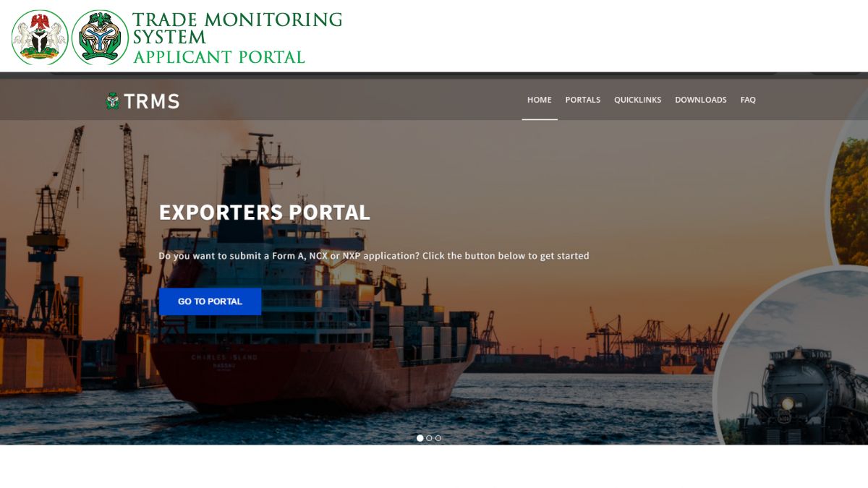Click the Central Bank emblem logo

[101, 38]
